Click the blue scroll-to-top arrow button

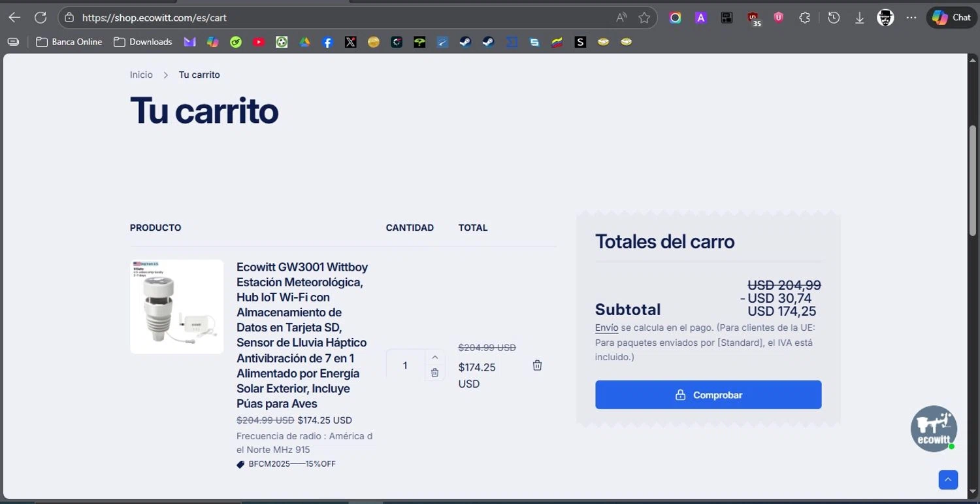[949, 480]
